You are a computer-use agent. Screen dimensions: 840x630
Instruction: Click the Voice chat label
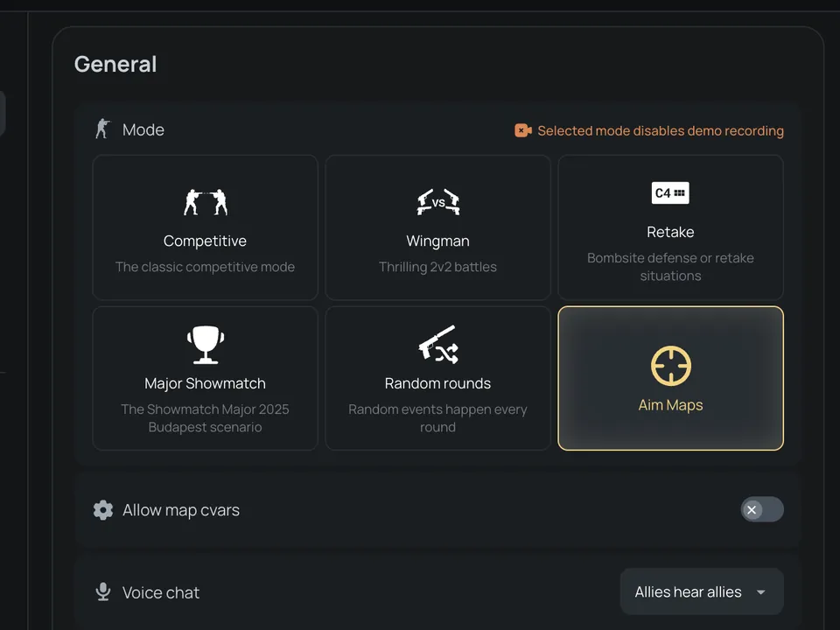coord(161,592)
